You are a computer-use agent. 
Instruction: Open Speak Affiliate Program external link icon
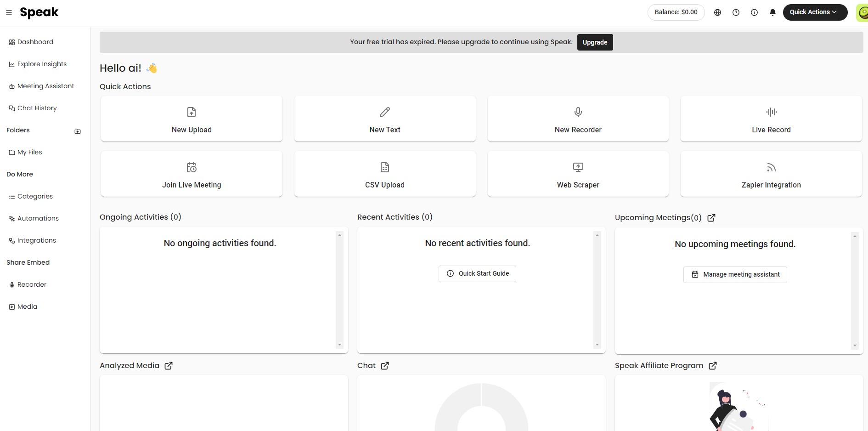point(713,366)
